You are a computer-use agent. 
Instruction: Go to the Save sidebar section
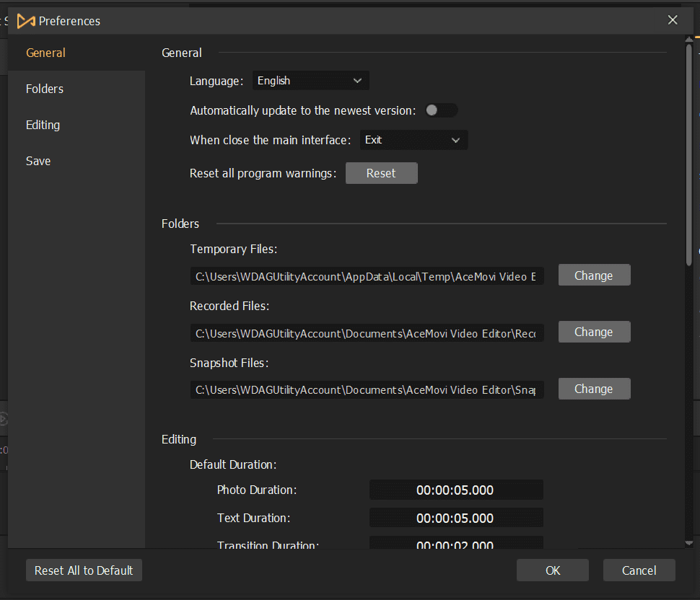coord(76,161)
